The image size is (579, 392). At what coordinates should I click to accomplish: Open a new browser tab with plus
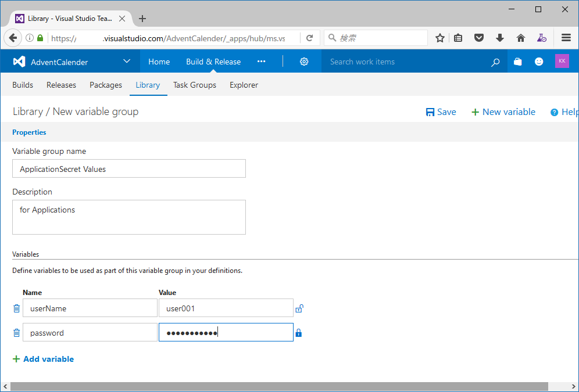tap(142, 19)
